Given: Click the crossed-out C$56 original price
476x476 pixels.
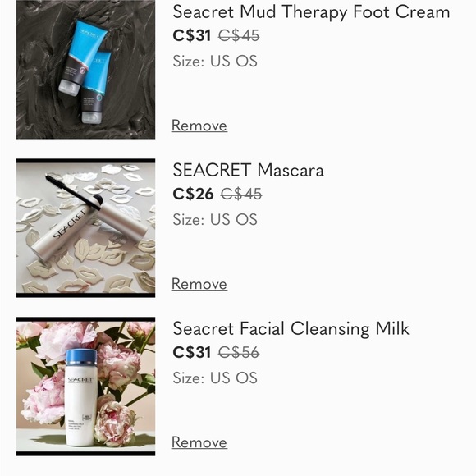Looking at the screenshot, I should click(239, 352).
